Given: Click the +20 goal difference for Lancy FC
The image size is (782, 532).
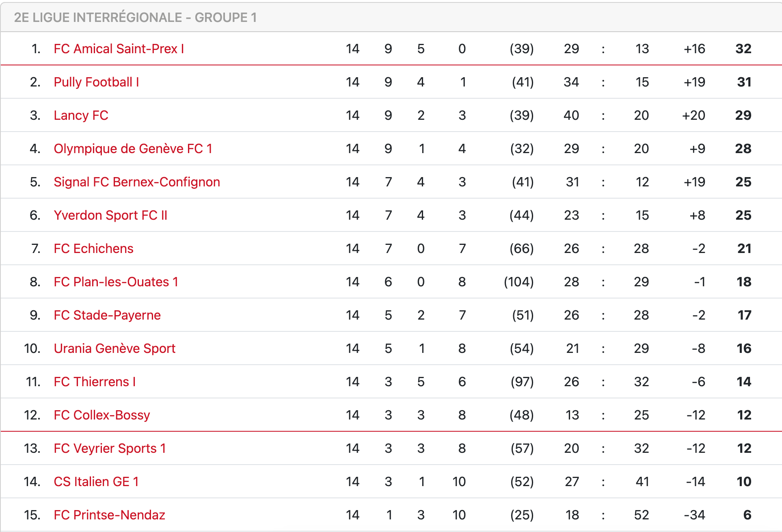Looking at the screenshot, I should [x=693, y=115].
